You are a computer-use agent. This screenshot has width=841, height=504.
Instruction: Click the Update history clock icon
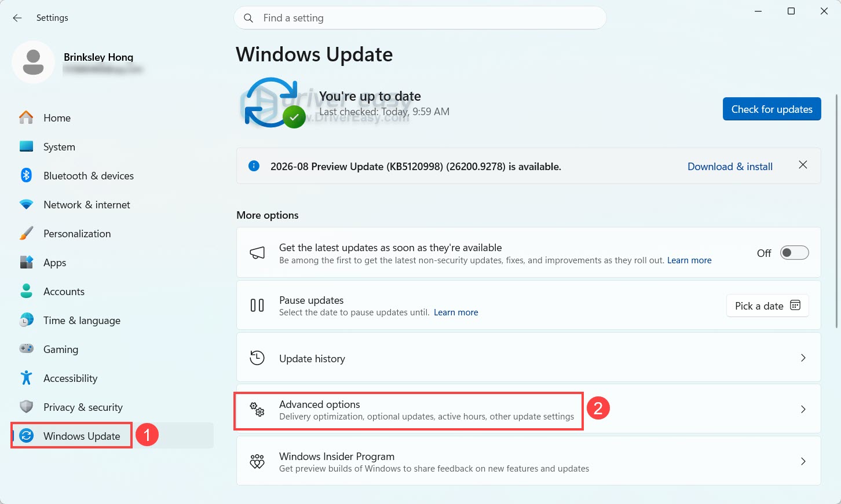tap(257, 358)
